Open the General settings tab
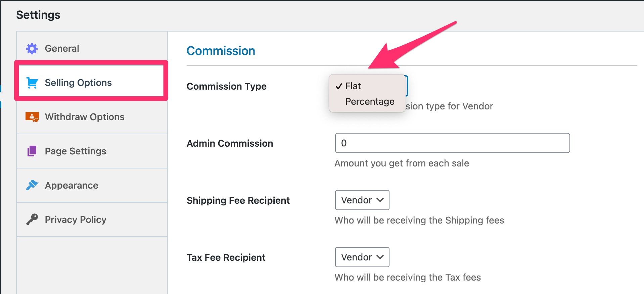 pyautogui.click(x=62, y=49)
